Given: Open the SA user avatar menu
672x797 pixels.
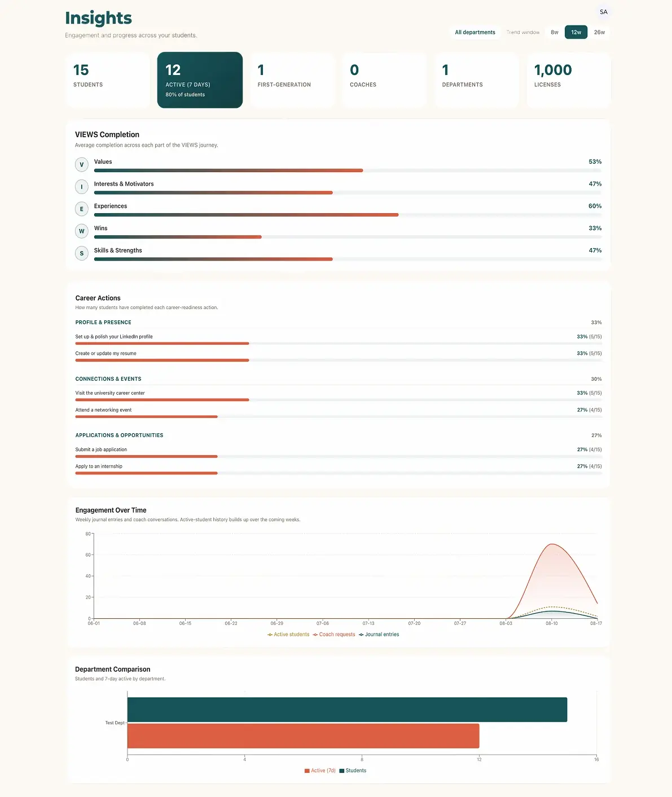Looking at the screenshot, I should point(603,12).
